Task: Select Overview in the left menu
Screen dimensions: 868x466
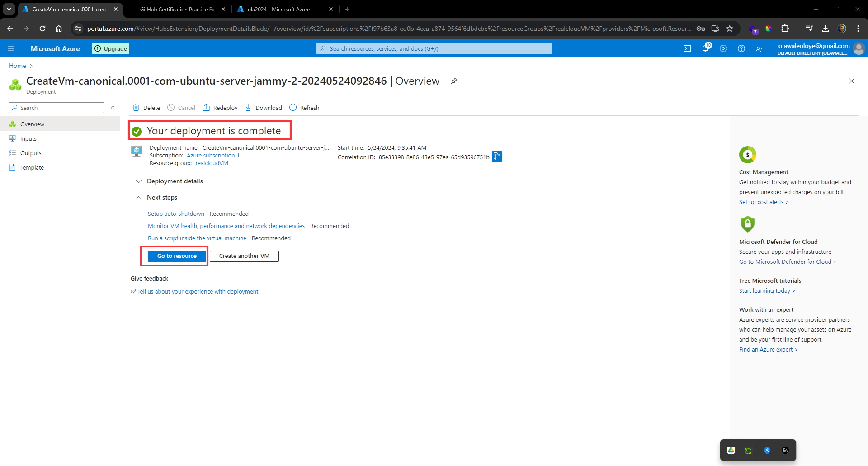Action: click(60, 124)
